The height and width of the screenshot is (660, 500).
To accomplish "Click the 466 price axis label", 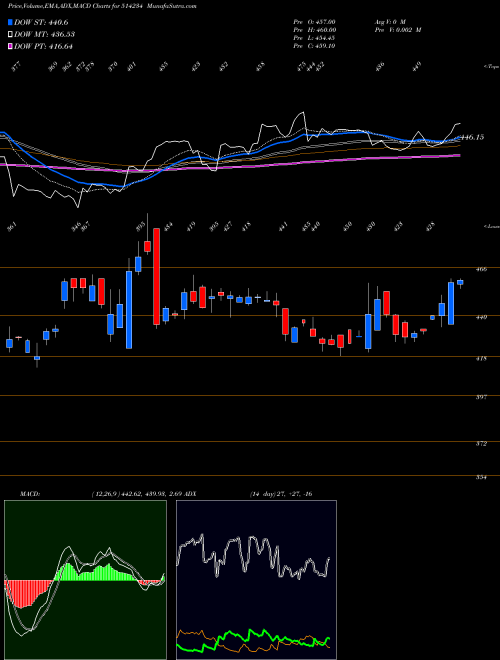I will pyautogui.click(x=483, y=269).
